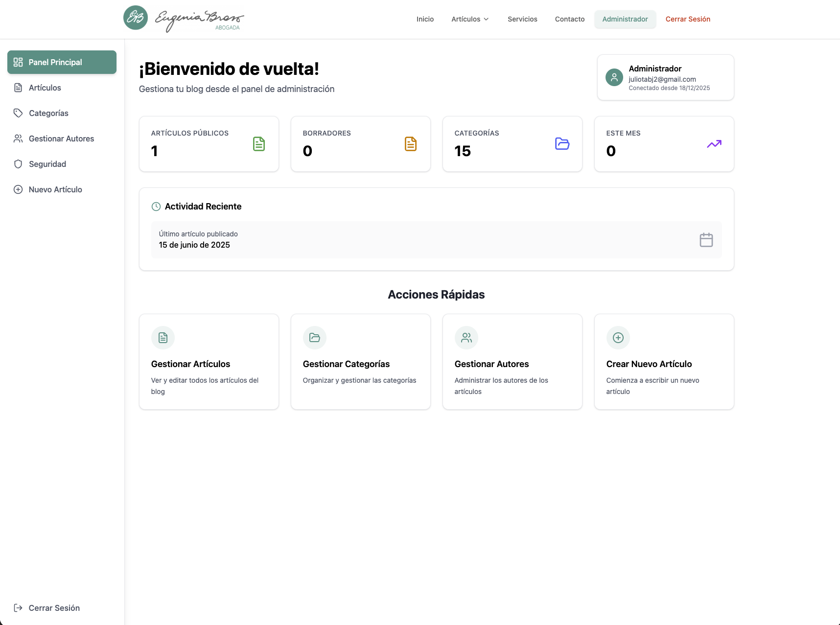Click the Eugenia Bross Abogada signature logo
The width and height of the screenshot is (840, 625).
tap(199, 21)
